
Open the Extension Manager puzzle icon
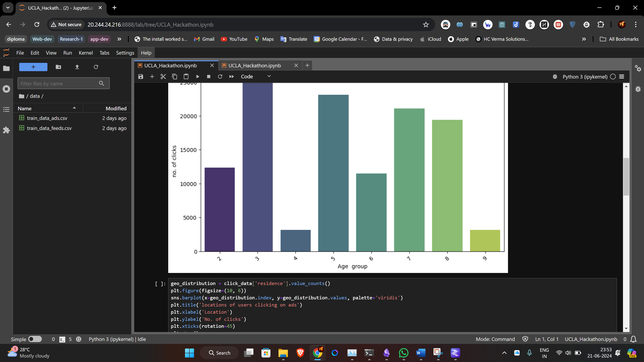tap(6, 130)
